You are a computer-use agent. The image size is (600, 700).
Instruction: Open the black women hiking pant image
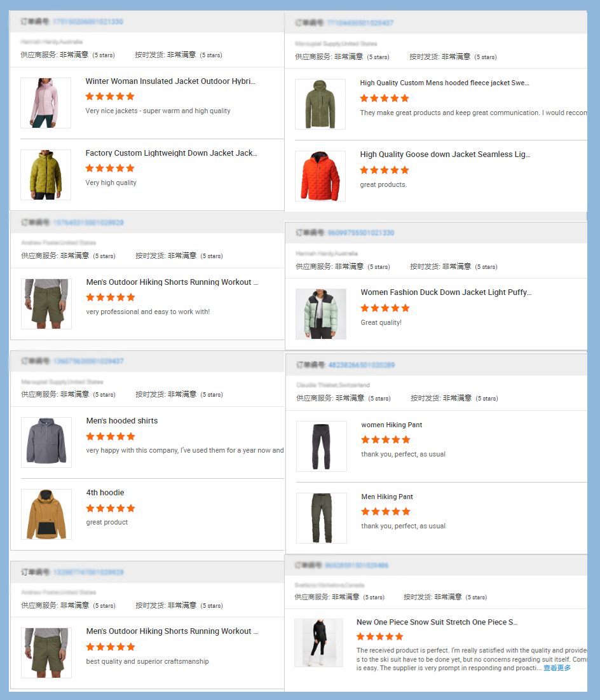(x=322, y=446)
